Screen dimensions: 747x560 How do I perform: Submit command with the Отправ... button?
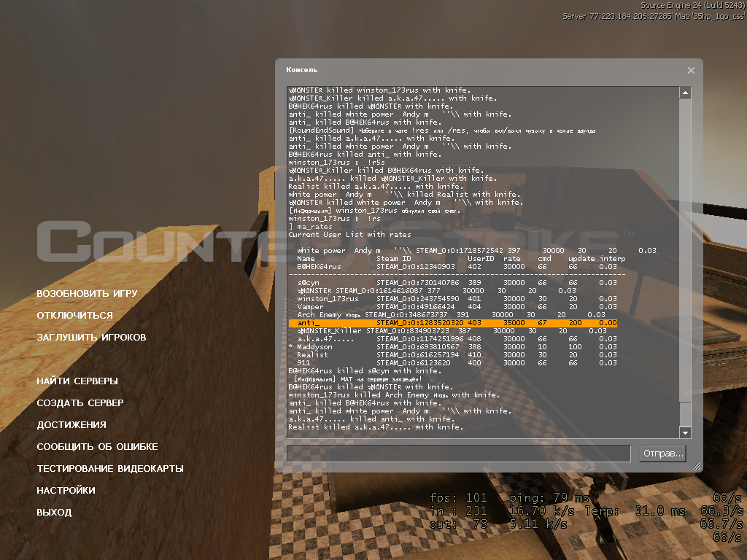[664, 454]
